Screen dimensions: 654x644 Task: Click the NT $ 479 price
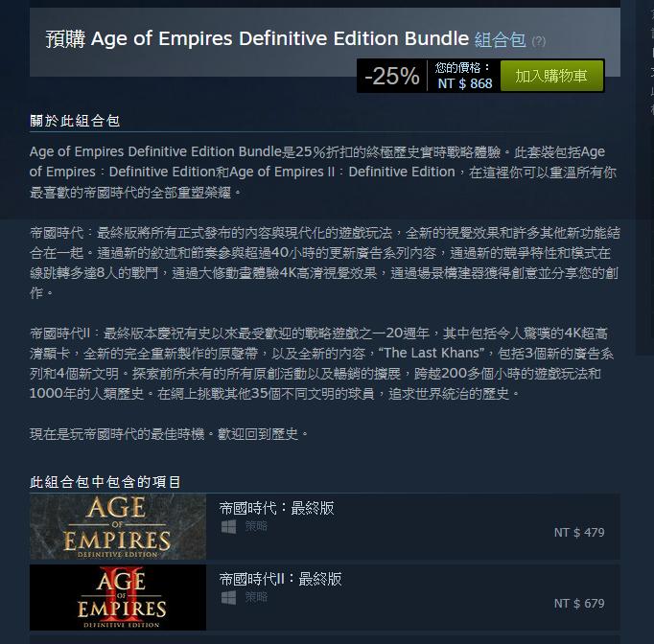579,532
